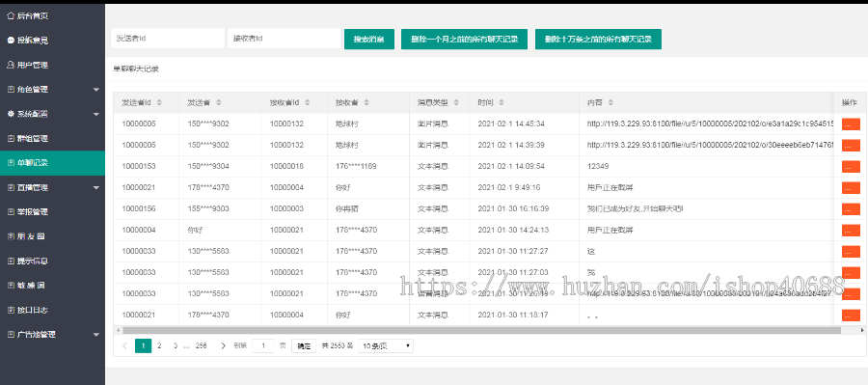Go to previous page with left chevron
Viewport: 868px width, 385px height.
(x=124, y=345)
